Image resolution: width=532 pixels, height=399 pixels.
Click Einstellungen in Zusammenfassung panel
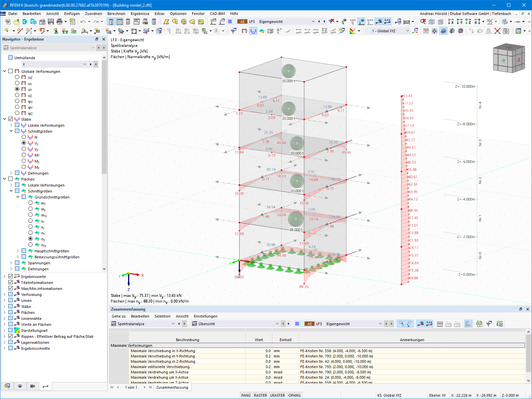coord(205,316)
